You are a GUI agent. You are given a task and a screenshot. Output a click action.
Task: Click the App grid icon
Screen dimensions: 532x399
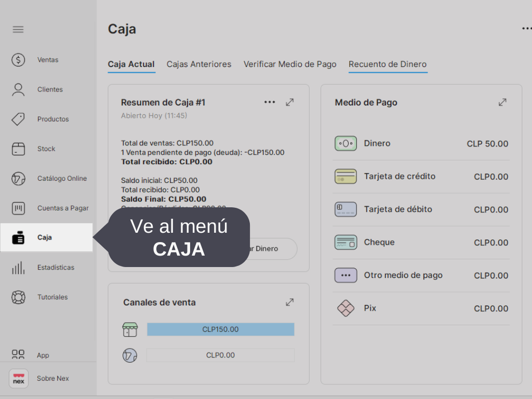(18, 354)
